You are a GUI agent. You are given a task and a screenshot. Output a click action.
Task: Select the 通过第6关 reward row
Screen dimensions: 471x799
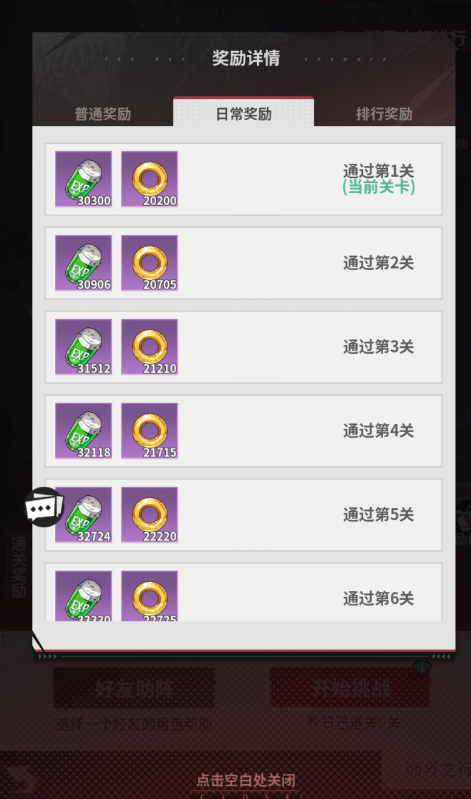244,592
